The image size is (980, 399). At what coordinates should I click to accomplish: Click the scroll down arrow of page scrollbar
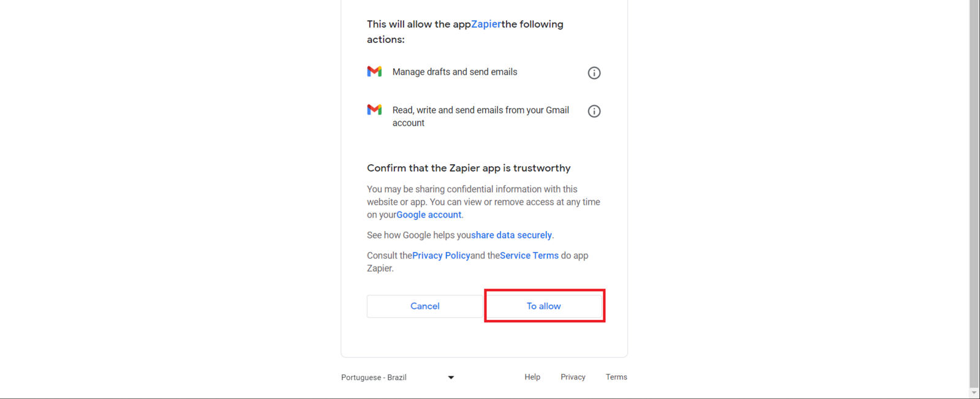(974, 393)
